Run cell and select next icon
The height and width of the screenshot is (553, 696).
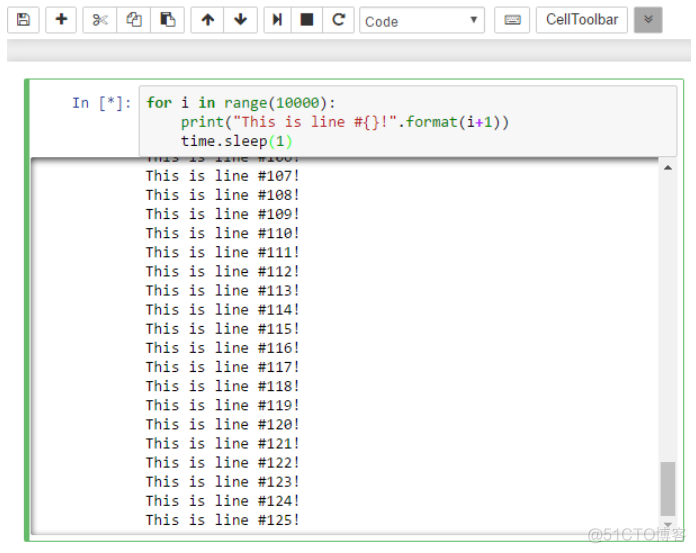277,20
